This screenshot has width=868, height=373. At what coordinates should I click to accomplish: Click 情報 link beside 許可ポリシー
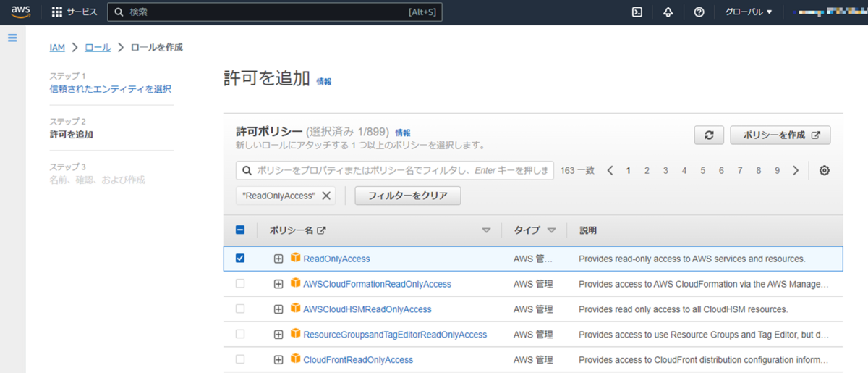(403, 133)
